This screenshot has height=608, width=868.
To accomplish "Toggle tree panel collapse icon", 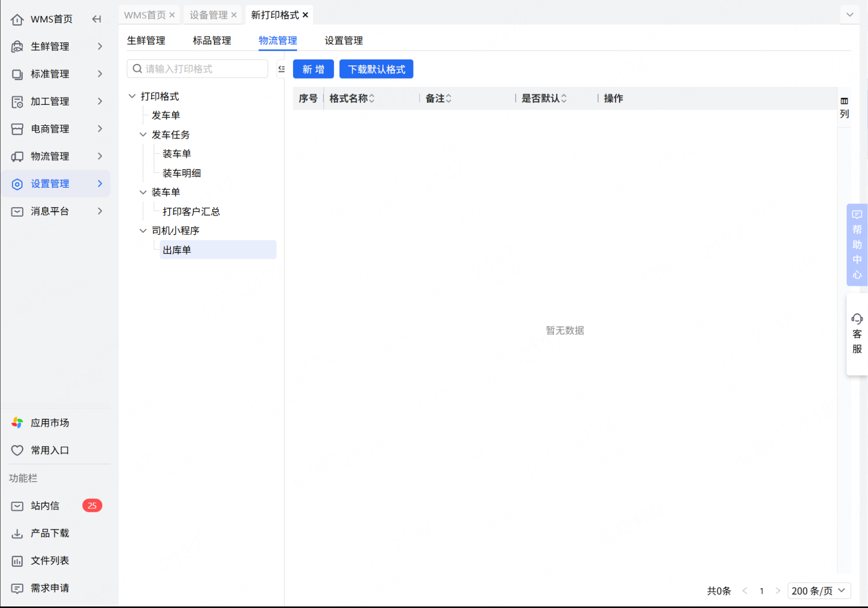I will tap(281, 69).
